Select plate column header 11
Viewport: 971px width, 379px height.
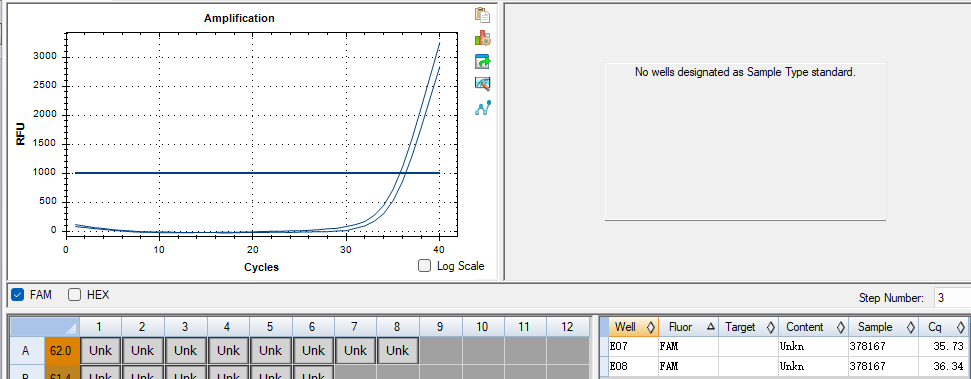coord(525,326)
